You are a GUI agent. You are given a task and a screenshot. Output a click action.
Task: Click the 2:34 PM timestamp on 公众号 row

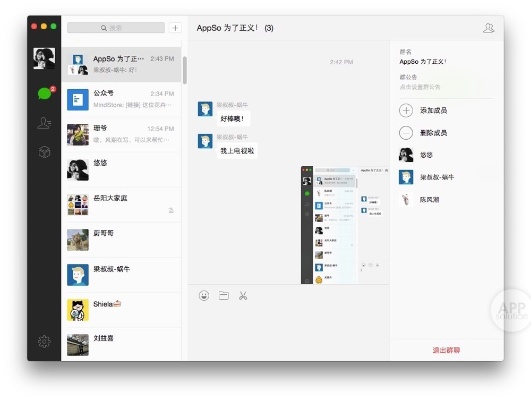coord(162,93)
